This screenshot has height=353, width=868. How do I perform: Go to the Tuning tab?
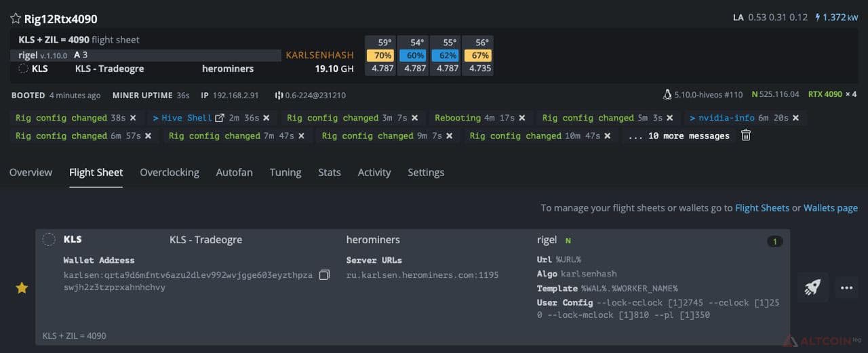(x=285, y=172)
